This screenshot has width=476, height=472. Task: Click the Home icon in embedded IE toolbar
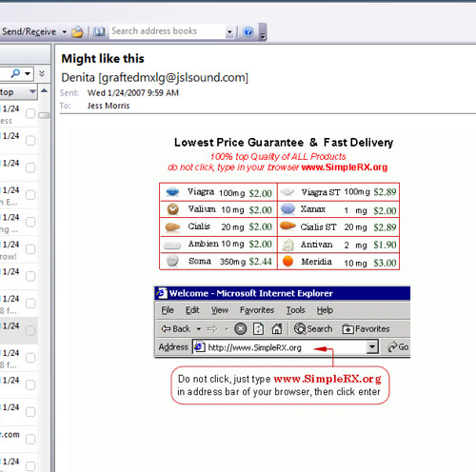point(277,329)
